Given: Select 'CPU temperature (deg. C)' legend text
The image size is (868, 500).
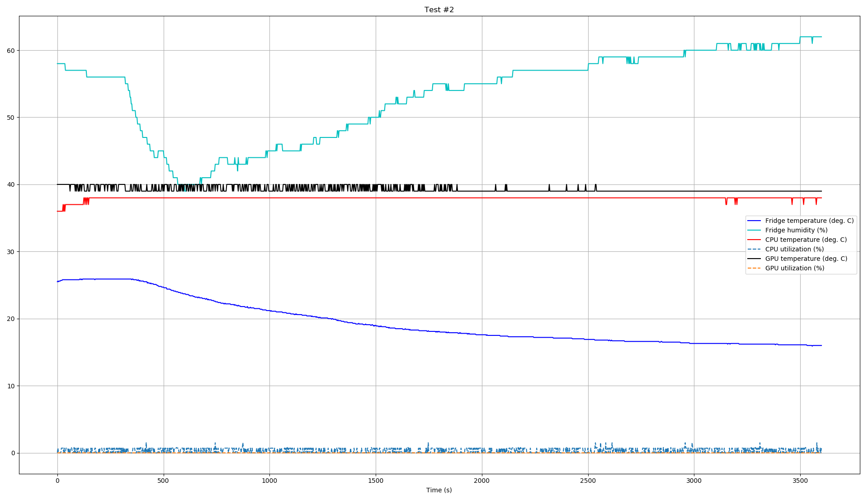Looking at the screenshot, I should click(x=806, y=240).
